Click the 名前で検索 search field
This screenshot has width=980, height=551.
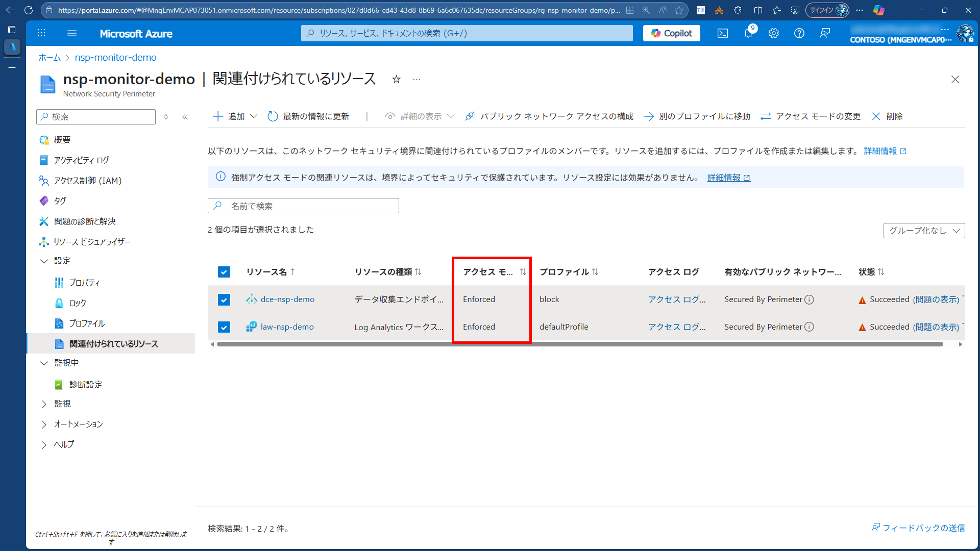tap(303, 206)
